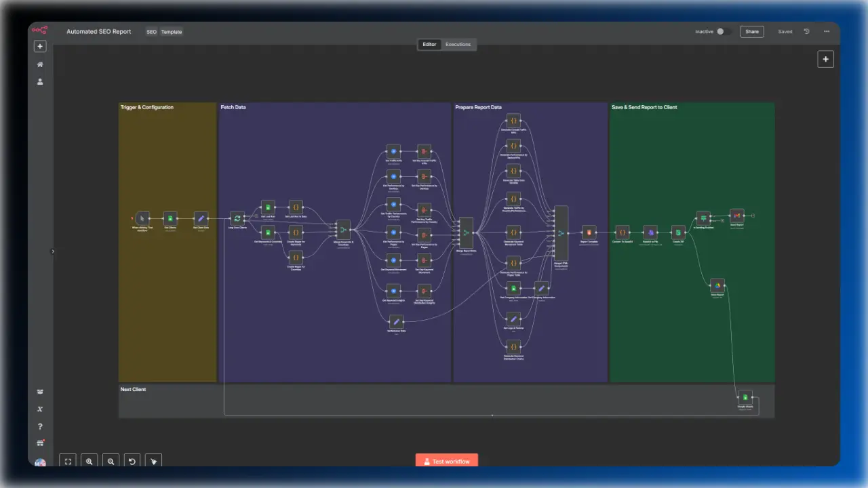Select the Get Keywords & Countries node
The width and height of the screenshot is (868, 488).
pyautogui.click(x=269, y=232)
